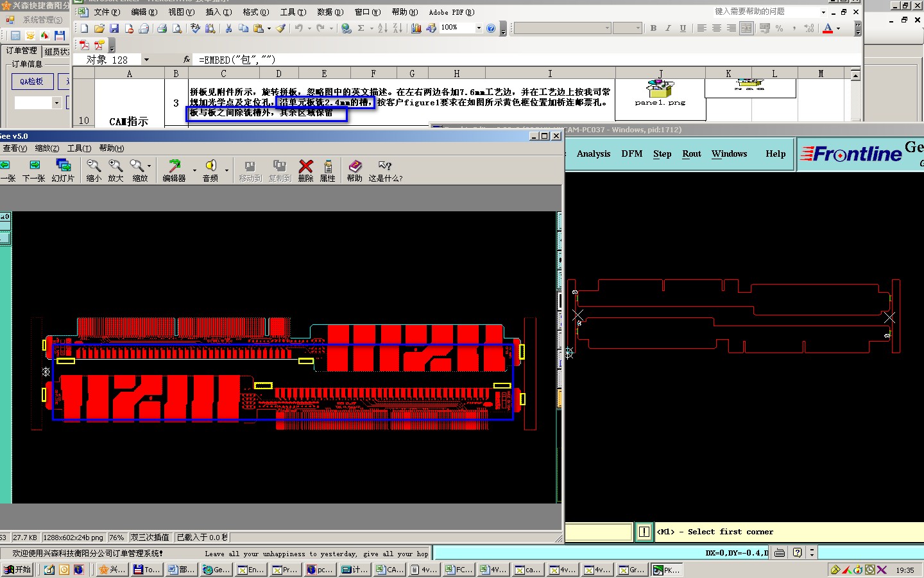Zoom in using the 放大 magnifier icon
This screenshot has height=578, width=924.
(x=116, y=166)
